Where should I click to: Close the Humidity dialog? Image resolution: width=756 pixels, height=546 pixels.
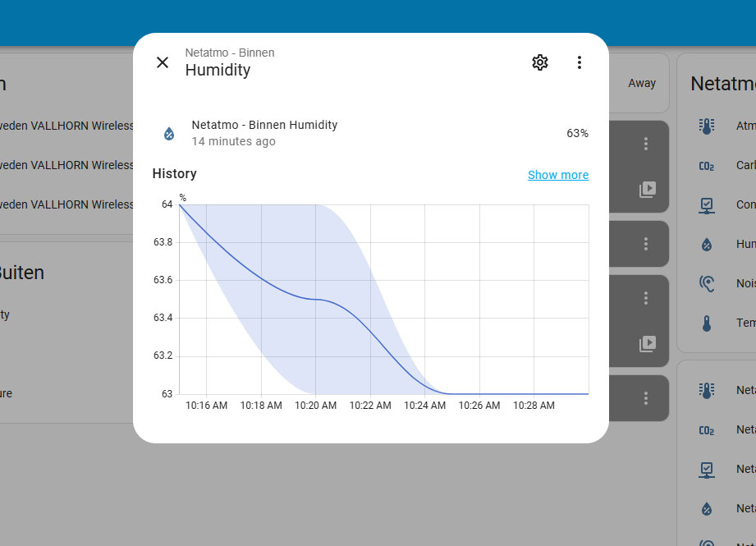click(163, 62)
